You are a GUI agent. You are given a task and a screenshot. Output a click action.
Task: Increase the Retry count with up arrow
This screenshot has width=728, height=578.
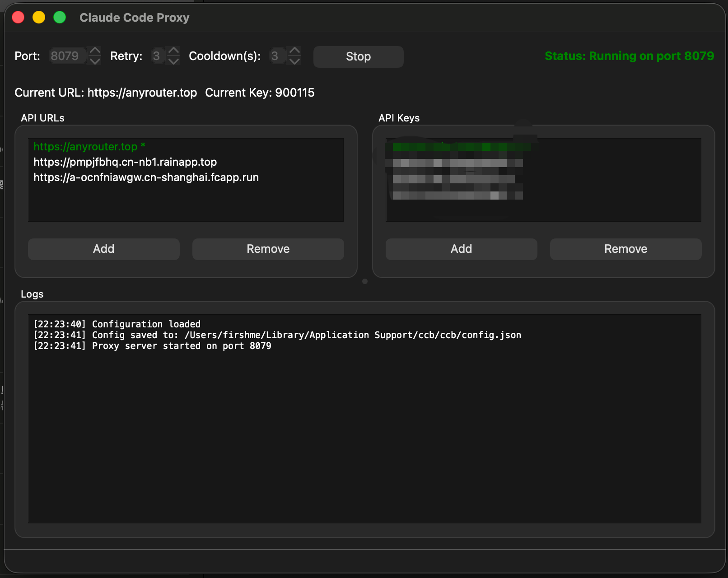click(x=173, y=51)
